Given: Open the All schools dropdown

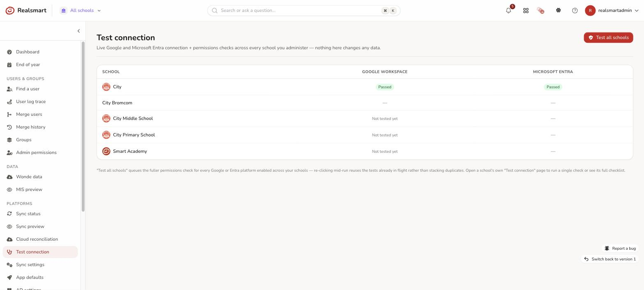Looking at the screenshot, I should coord(81,10).
